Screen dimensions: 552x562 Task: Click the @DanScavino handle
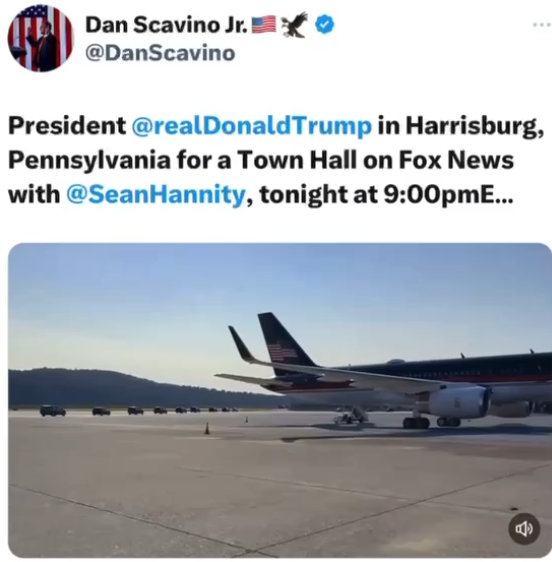(x=160, y=54)
